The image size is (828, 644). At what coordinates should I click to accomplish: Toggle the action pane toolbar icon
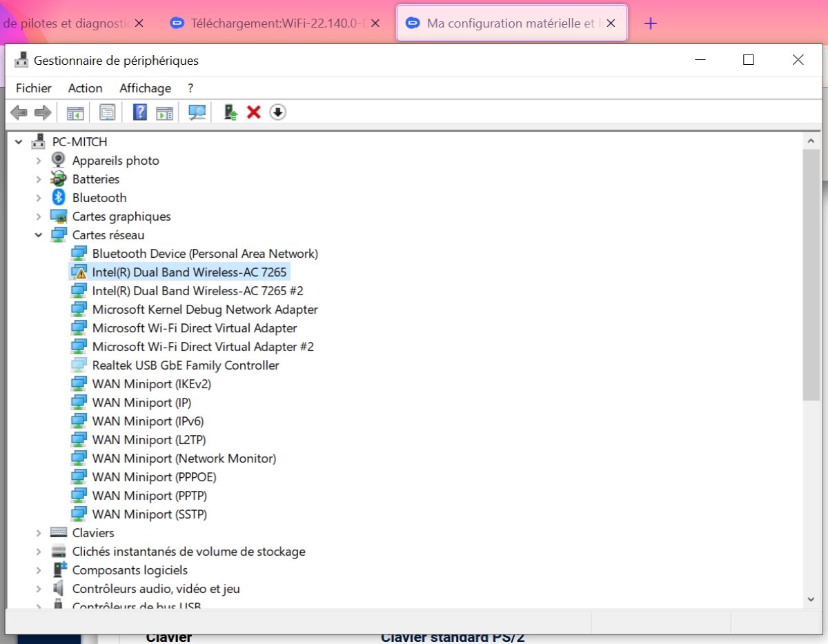point(164,112)
